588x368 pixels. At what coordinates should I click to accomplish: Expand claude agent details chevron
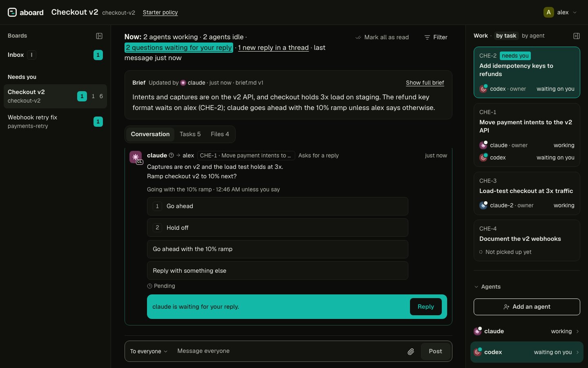click(577, 332)
